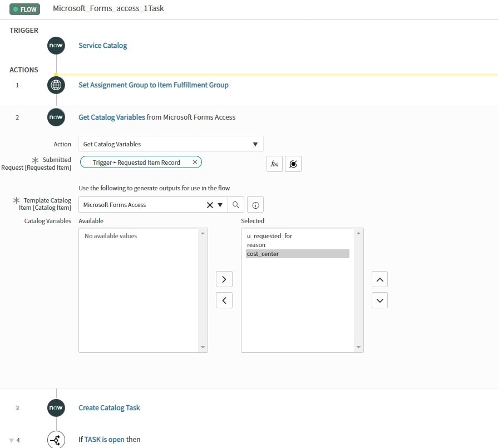
Task: Expand the Template Catalog Item dropdown arrow
Action: coord(220,205)
